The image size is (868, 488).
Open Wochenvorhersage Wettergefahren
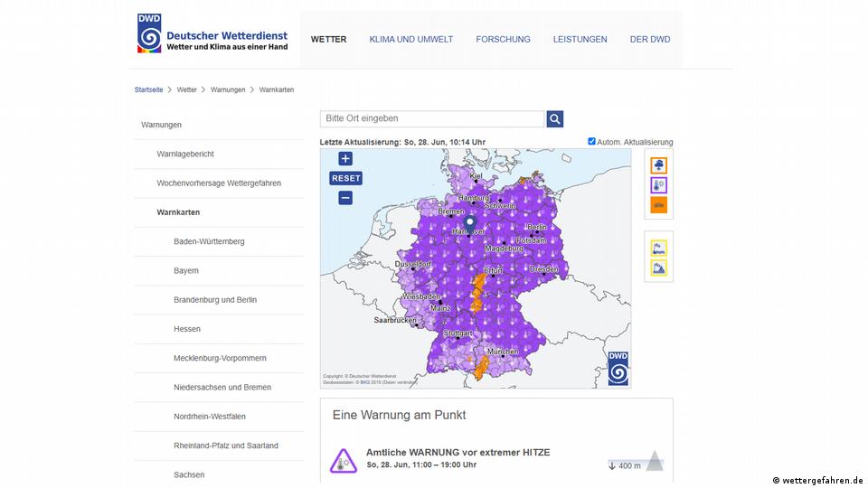pos(219,183)
